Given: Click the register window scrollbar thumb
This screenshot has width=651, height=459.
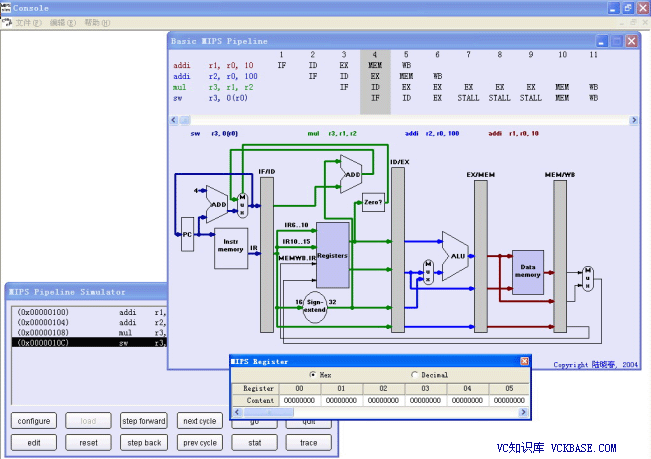Looking at the screenshot, I should [269, 412].
